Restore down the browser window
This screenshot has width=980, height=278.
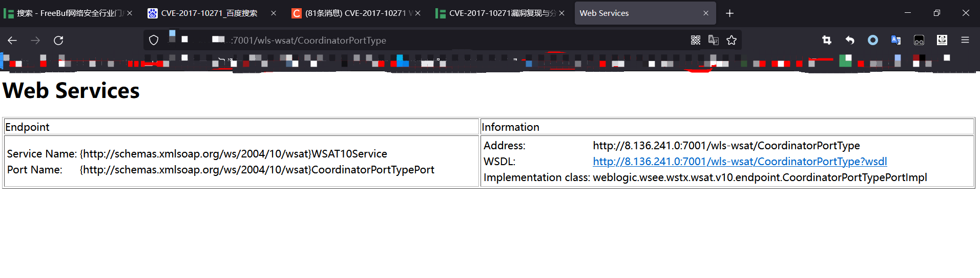point(937,13)
